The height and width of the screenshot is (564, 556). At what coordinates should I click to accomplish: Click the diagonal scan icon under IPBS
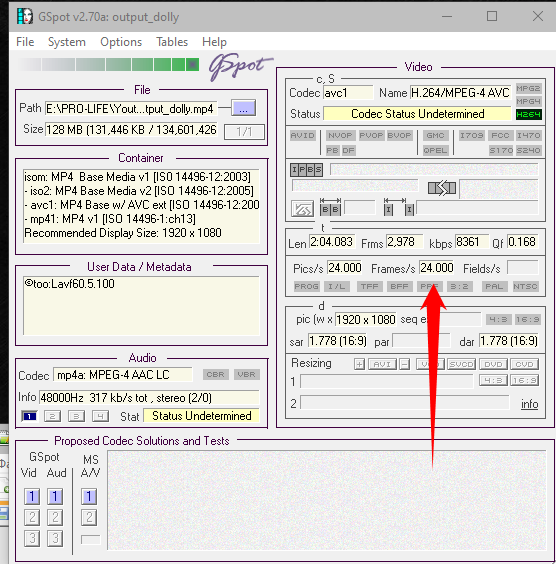(302, 208)
